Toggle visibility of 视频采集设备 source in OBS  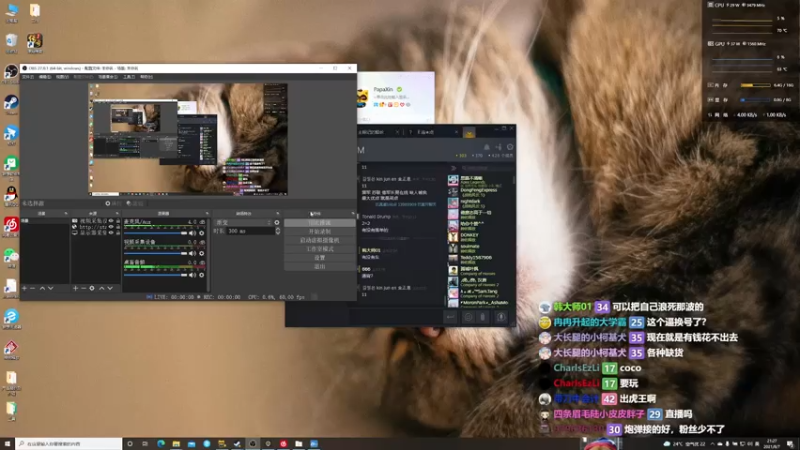point(111,221)
